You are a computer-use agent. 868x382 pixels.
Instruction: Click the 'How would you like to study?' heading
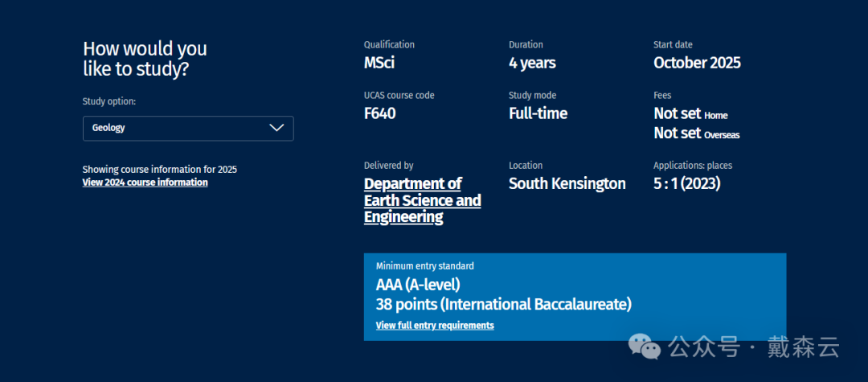tap(145, 59)
